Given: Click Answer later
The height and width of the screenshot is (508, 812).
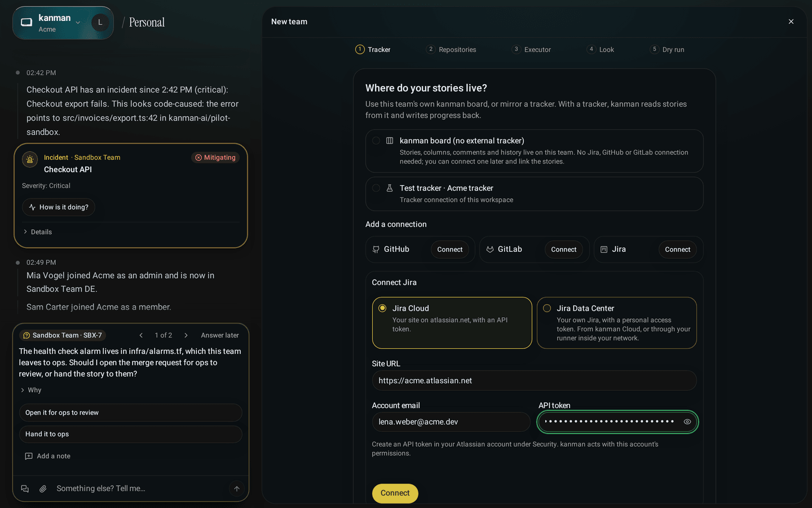Looking at the screenshot, I should click(x=220, y=335).
